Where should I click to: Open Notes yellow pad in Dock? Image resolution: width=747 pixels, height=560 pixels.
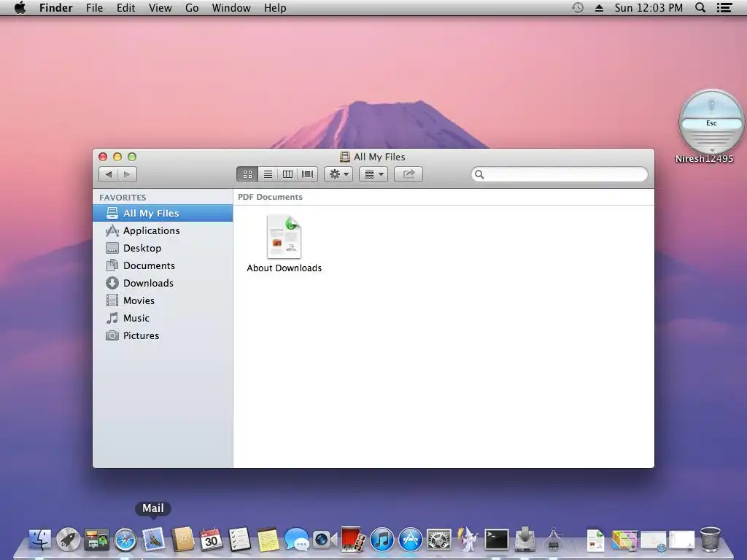[268, 540]
